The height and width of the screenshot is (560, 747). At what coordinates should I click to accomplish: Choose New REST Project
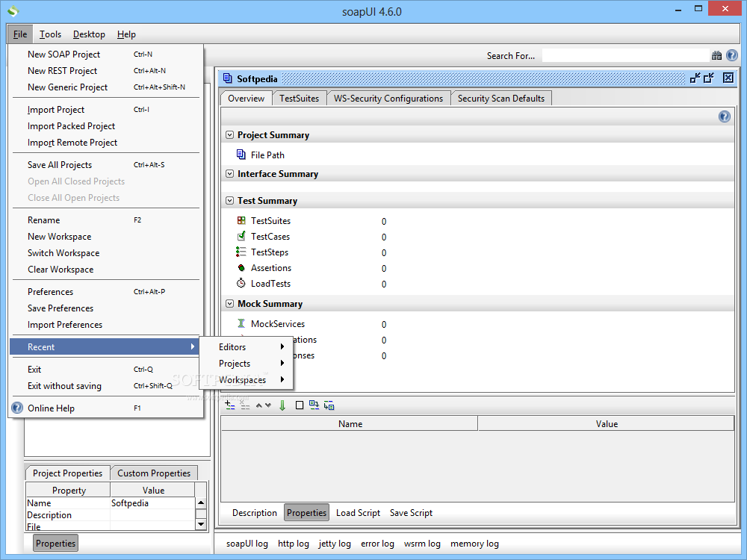point(106,70)
